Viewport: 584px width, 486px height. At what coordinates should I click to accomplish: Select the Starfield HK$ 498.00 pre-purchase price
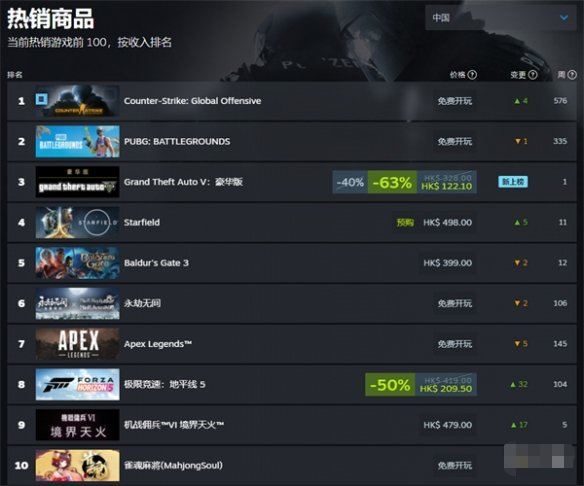pos(447,222)
